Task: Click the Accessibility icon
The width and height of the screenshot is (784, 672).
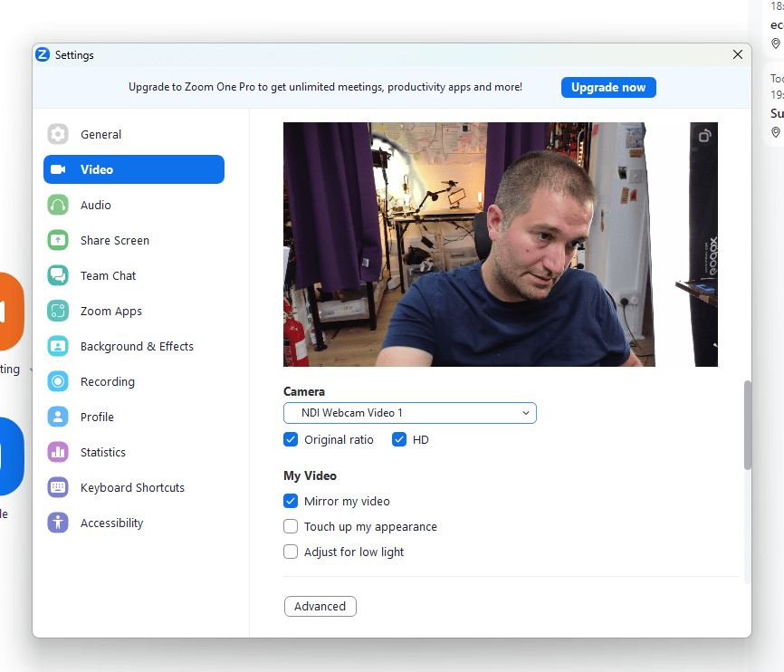Action: click(x=58, y=523)
